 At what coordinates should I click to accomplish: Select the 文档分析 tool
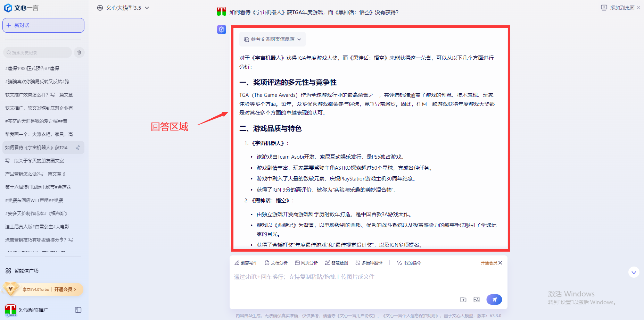point(276,263)
